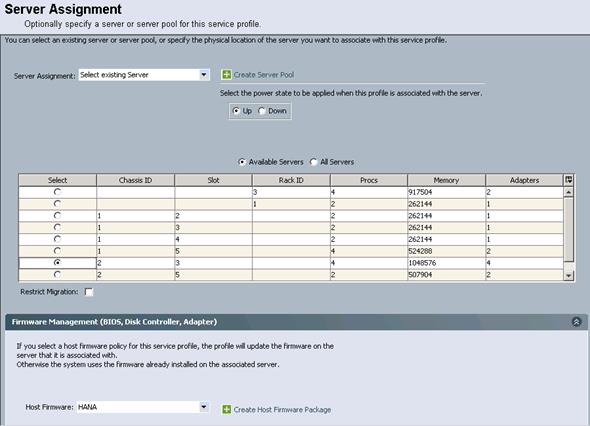Collapse the Firmware Management section

click(x=576, y=322)
